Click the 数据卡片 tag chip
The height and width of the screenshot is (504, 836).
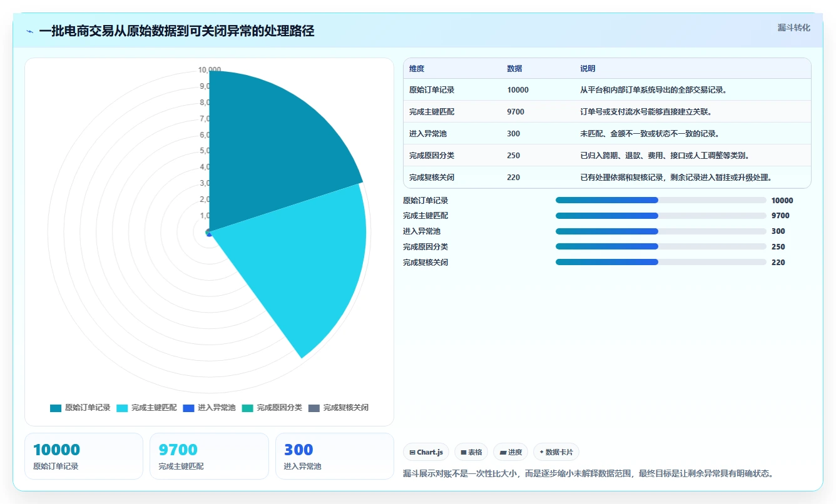pyautogui.click(x=556, y=452)
